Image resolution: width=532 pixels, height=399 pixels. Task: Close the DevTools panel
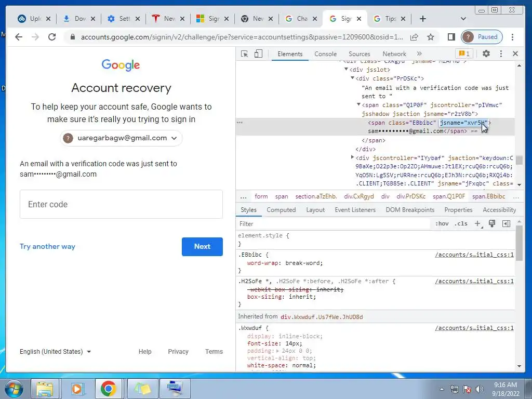pos(515,54)
